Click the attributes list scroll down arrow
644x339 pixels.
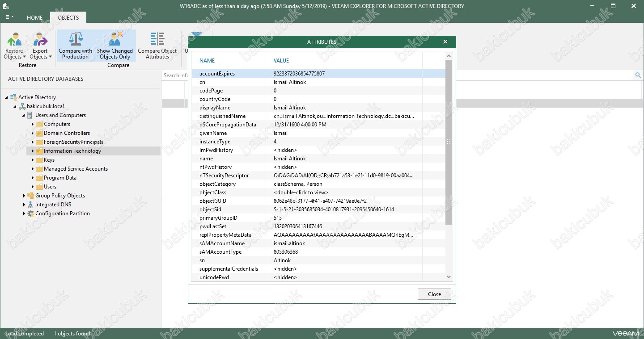point(449,277)
